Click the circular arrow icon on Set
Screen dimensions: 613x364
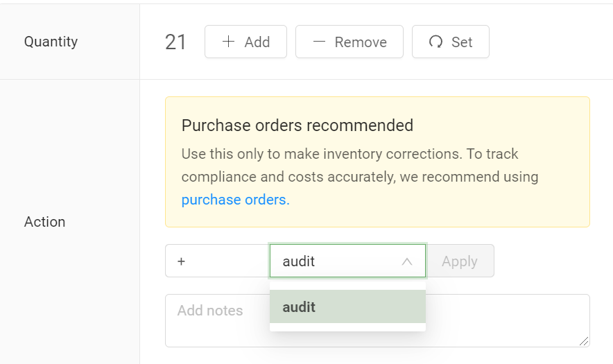pyautogui.click(x=435, y=42)
